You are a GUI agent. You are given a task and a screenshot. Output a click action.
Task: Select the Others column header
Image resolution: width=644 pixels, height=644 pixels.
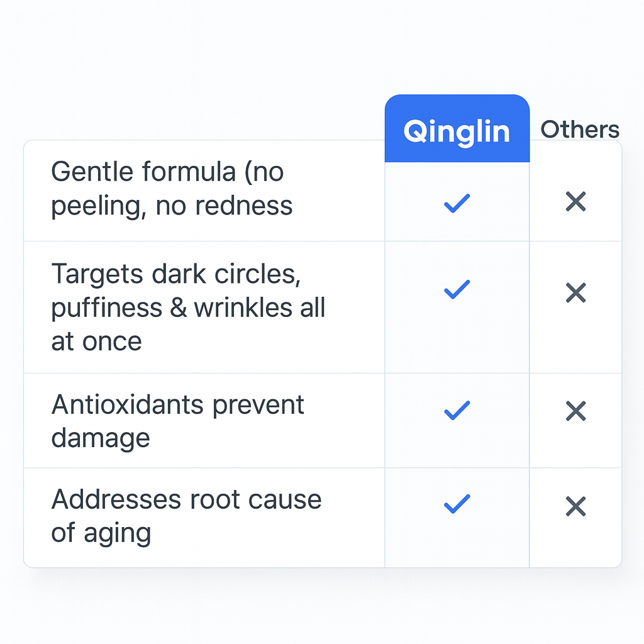coord(580,130)
